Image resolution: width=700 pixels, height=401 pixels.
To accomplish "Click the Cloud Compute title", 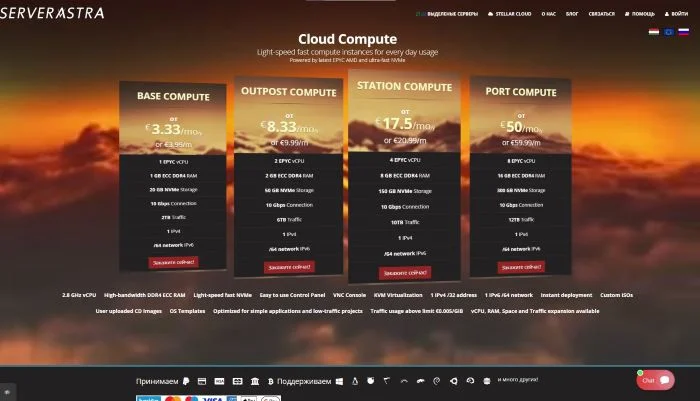I will pos(347,39).
